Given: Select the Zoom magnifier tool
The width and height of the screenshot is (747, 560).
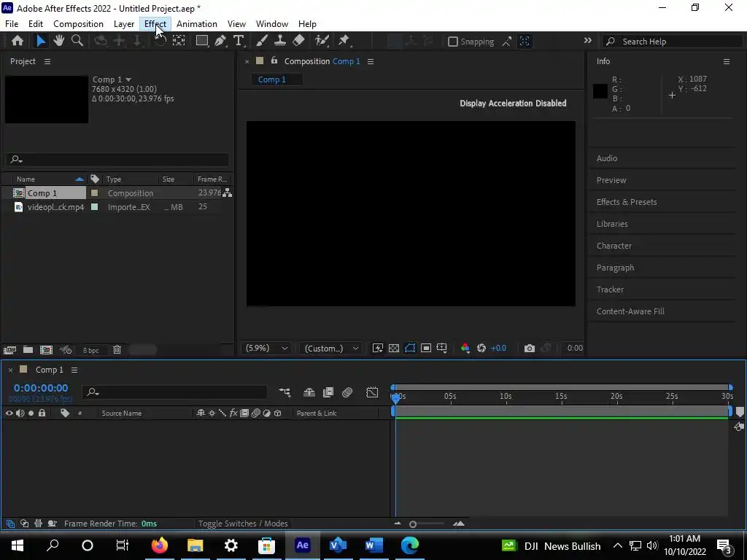Looking at the screenshot, I should pos(77,41).
